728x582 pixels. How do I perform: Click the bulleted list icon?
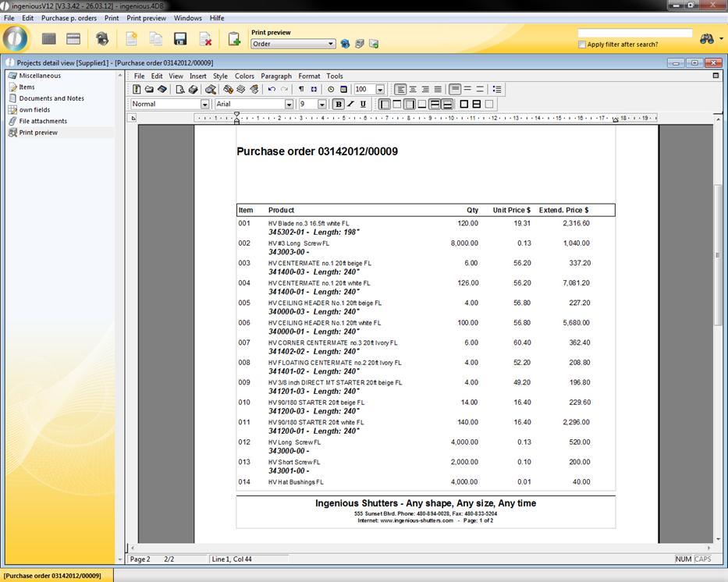[x=498, y=90]
